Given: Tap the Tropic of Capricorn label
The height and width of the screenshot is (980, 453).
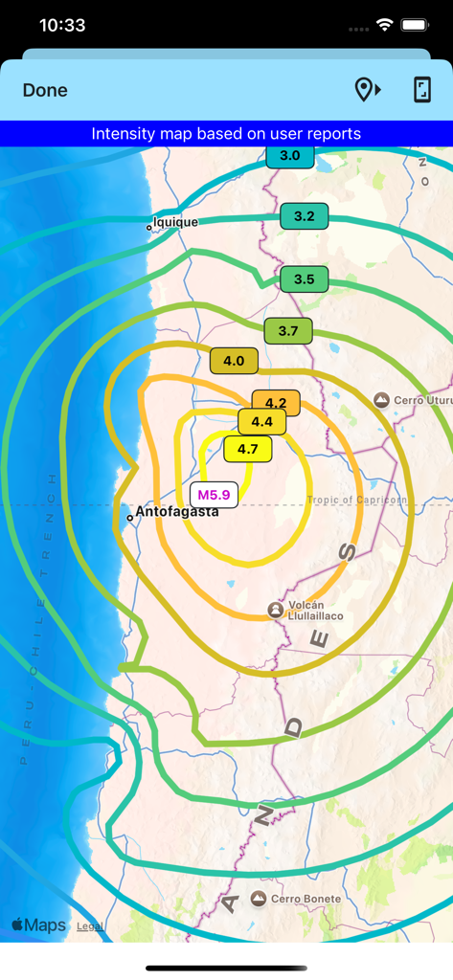Looking at the screenshot, I should [356, 500].
